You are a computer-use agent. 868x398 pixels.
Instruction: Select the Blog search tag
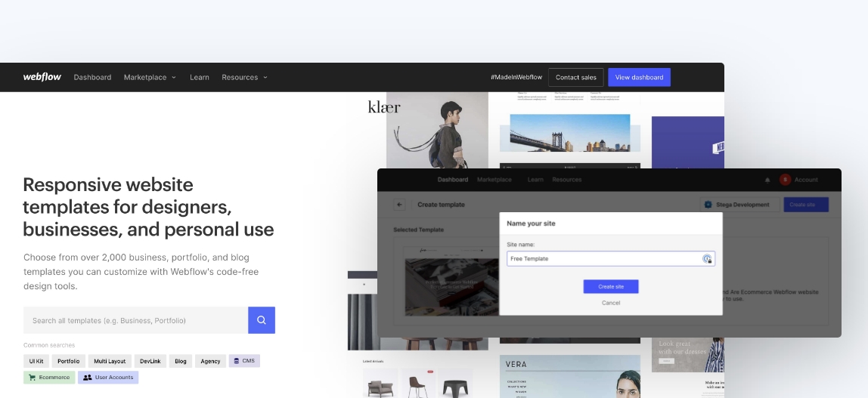tap(181, 361)
